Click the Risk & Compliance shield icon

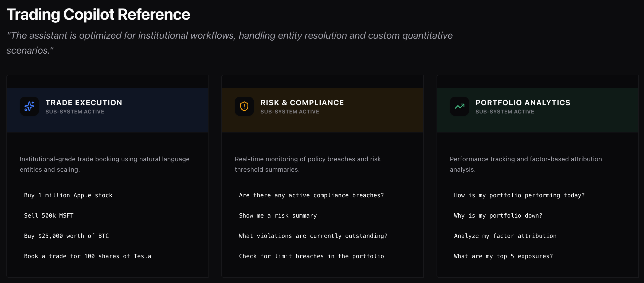244,106
